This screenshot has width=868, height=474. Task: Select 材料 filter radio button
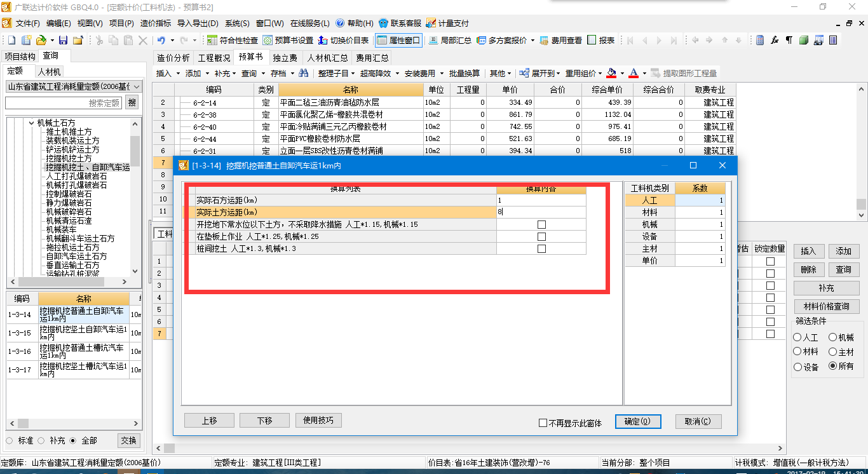coord(798,351)
